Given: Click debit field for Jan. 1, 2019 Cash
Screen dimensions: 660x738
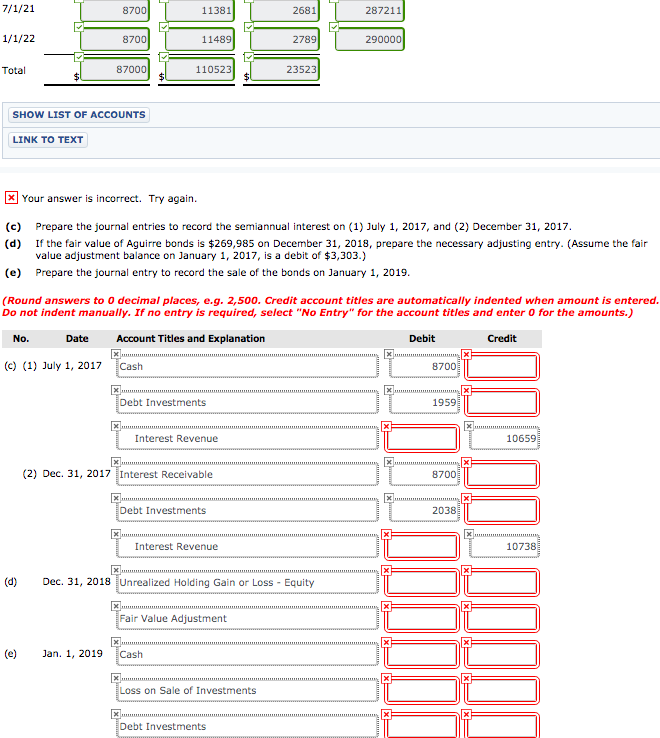Looking at the screenshot, I should pos(422,654).
